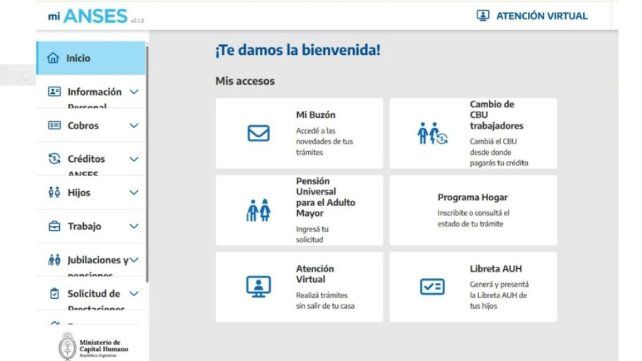
Task: Click 'Generá y presentá la Libreta AUH' text
Action: (x=499, y=295)
